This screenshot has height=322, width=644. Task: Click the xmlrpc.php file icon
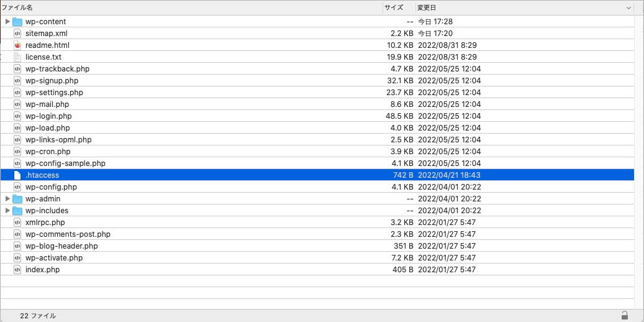point(17,223)
